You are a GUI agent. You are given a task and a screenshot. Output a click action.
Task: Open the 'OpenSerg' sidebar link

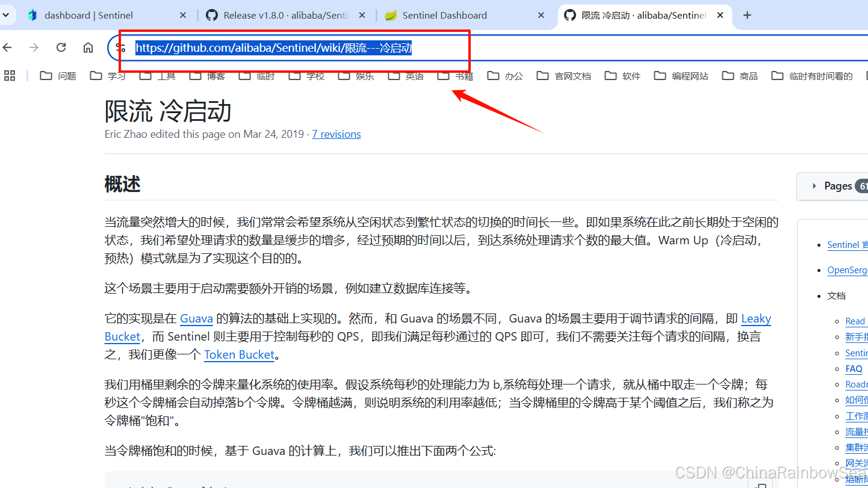(x=848, y=270)
